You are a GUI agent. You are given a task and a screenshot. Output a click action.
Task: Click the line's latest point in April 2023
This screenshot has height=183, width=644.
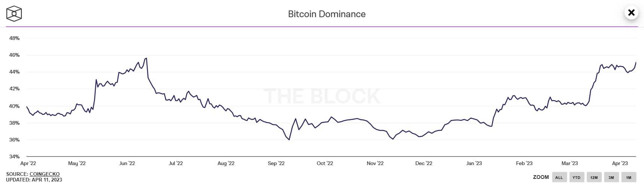pyautogui.click(x=636, y=62)
